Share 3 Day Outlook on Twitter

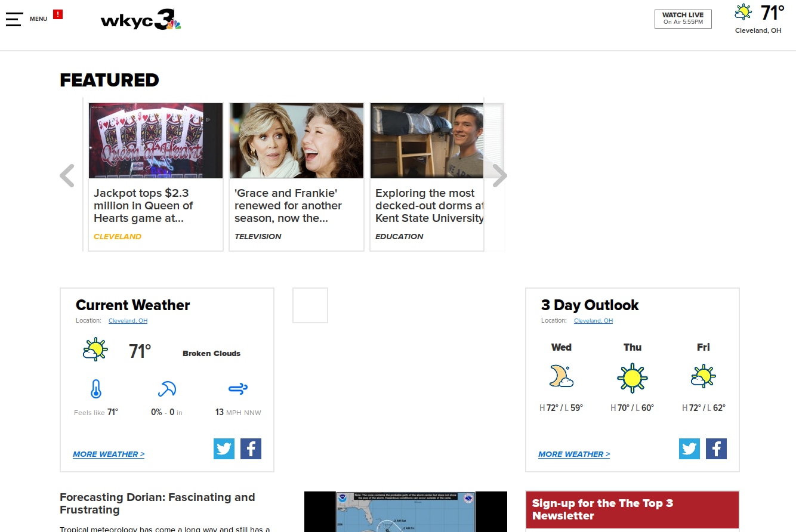point(690,449)
